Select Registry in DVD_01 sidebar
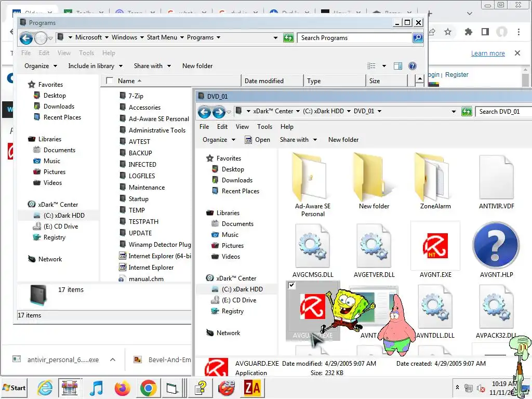 click(x=232, y=311)
